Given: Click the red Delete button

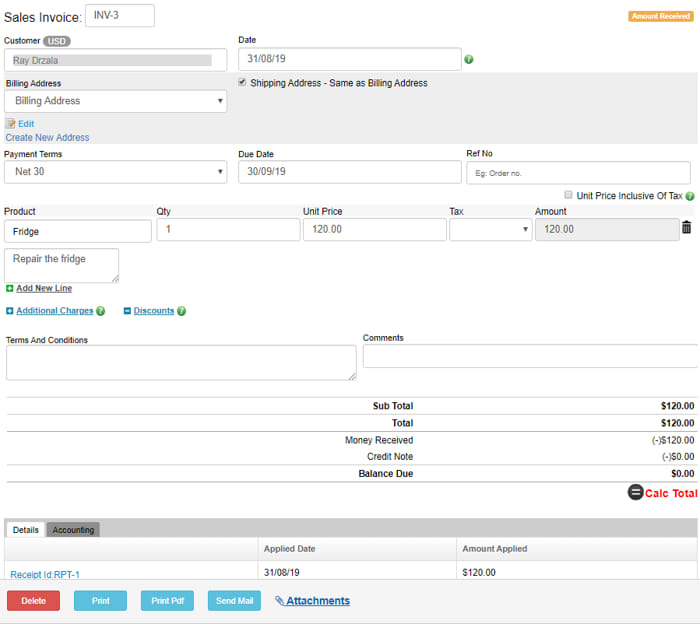Looking at the screenshot, I should pos(33,601).
